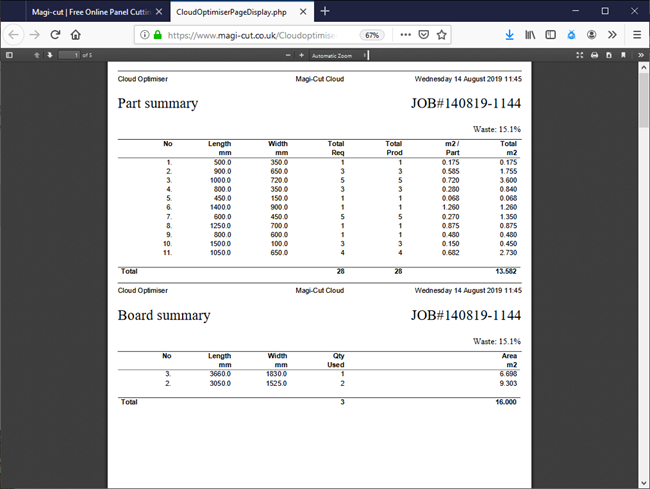Image resolution: width=650 pixels, height=489 pixels.
Task: Reload the current page
Action: [55, 34]
